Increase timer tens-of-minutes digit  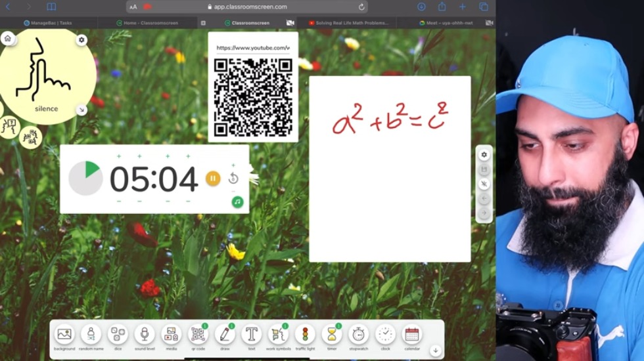(x=119, y=156)
